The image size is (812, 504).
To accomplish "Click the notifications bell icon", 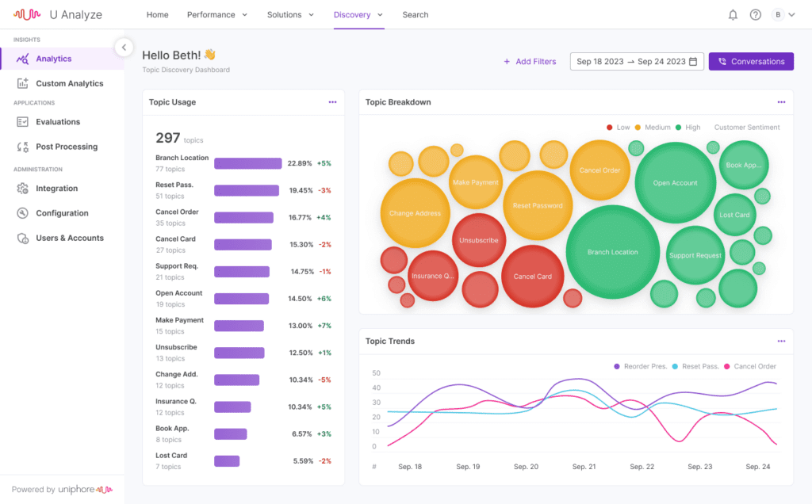I will [x=733, y=15].
